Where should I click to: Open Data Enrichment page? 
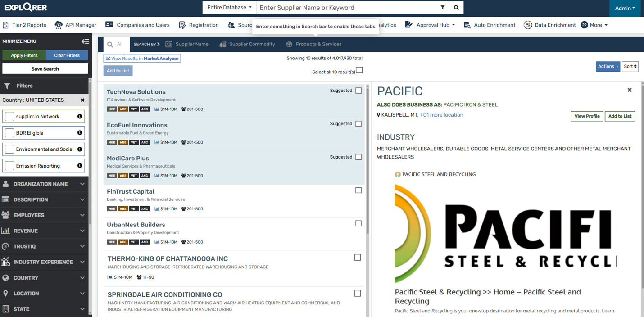(550, 25)
